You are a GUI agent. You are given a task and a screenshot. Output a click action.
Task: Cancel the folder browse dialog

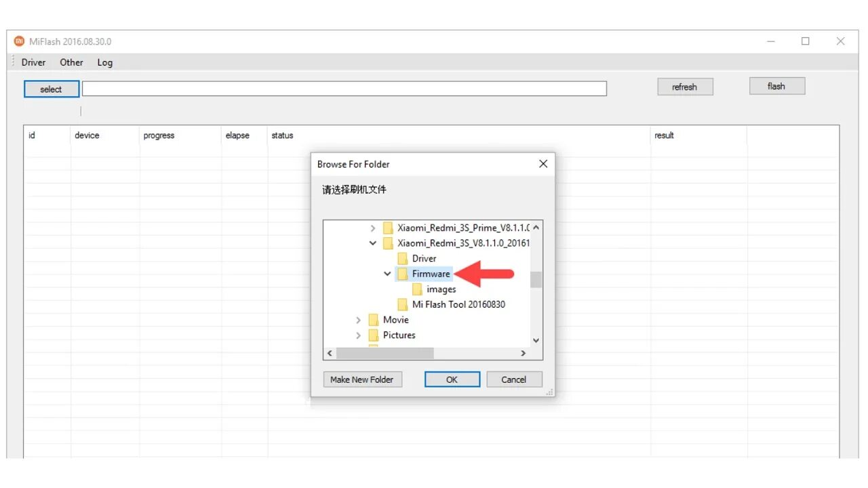[514, 380]
